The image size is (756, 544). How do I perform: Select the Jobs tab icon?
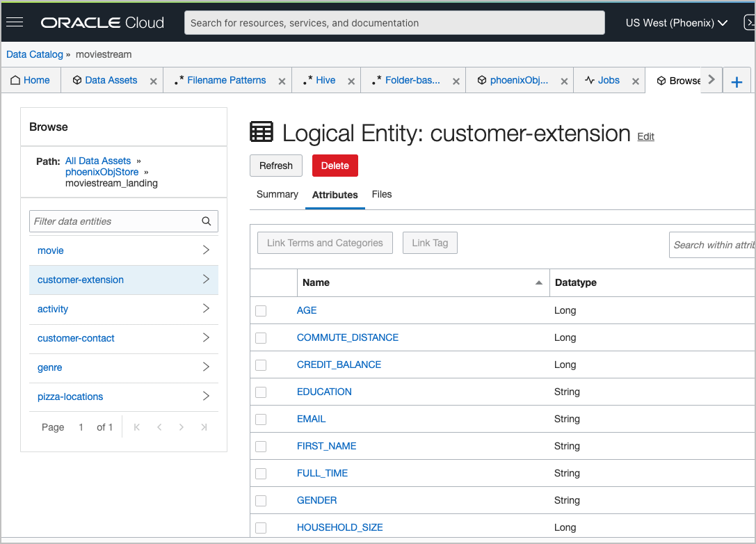point(590,80)
